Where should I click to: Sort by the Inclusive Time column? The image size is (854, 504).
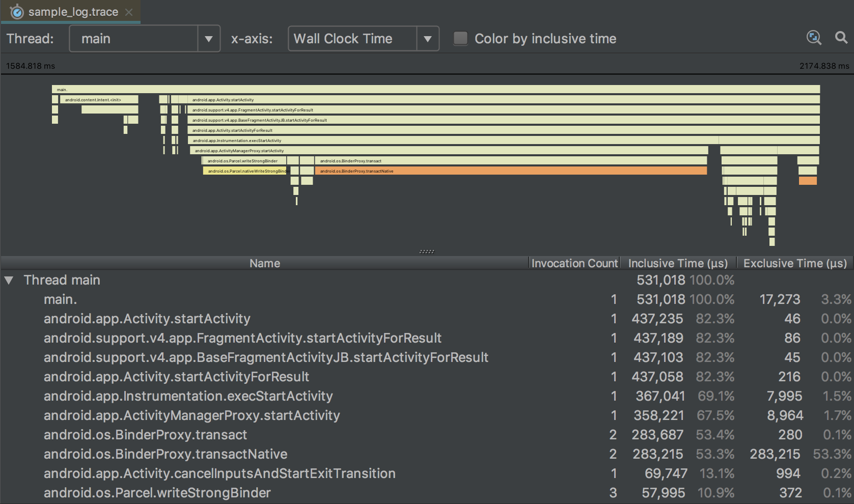(x=678, y=263)
